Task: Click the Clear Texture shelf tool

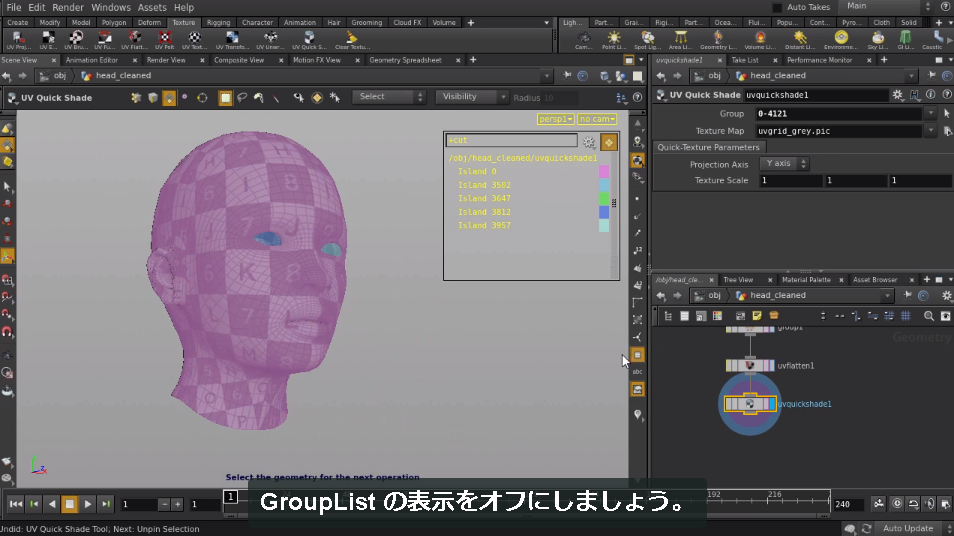Action: tap(351, 40)
